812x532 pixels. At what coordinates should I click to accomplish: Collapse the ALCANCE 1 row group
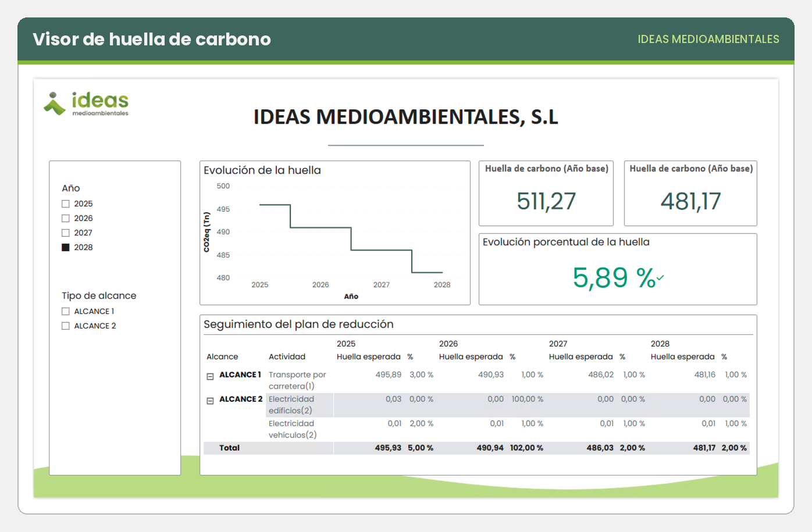click(x=210, y=377)
